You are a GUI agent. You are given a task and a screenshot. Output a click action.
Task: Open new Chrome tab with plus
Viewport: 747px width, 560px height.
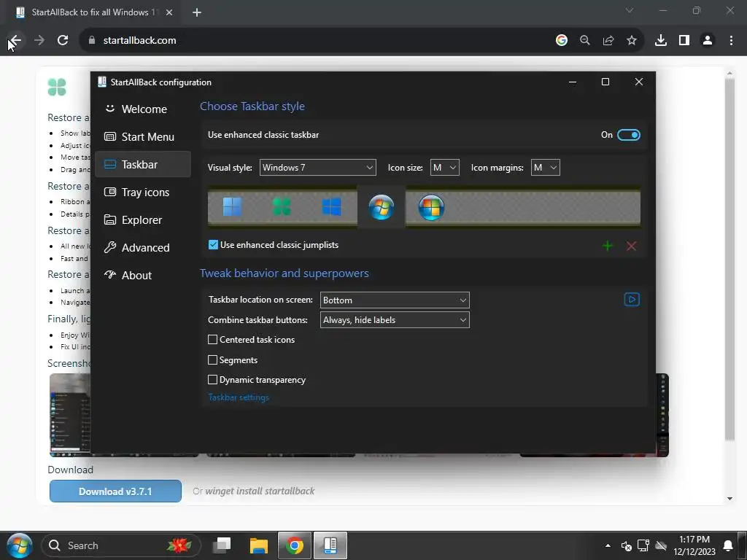pyautogui.click(x=197, y=12)
